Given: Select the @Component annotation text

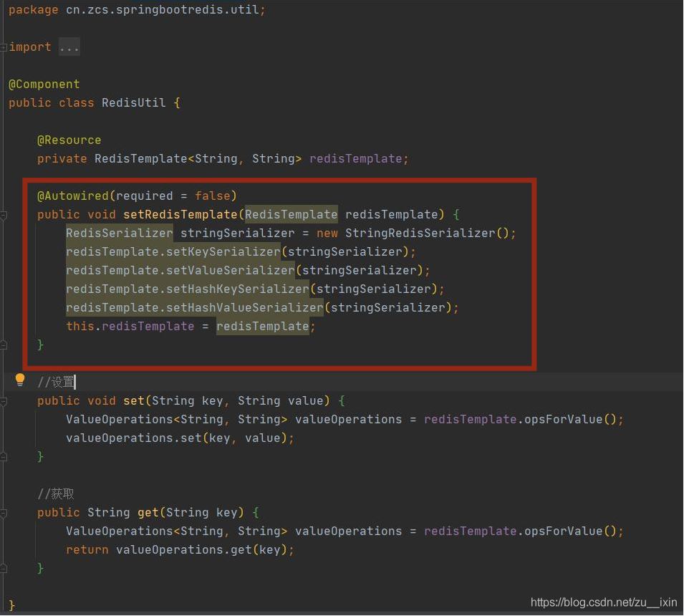Looking at the screenshot, I should pyautogui.click(x=44, y=84).
